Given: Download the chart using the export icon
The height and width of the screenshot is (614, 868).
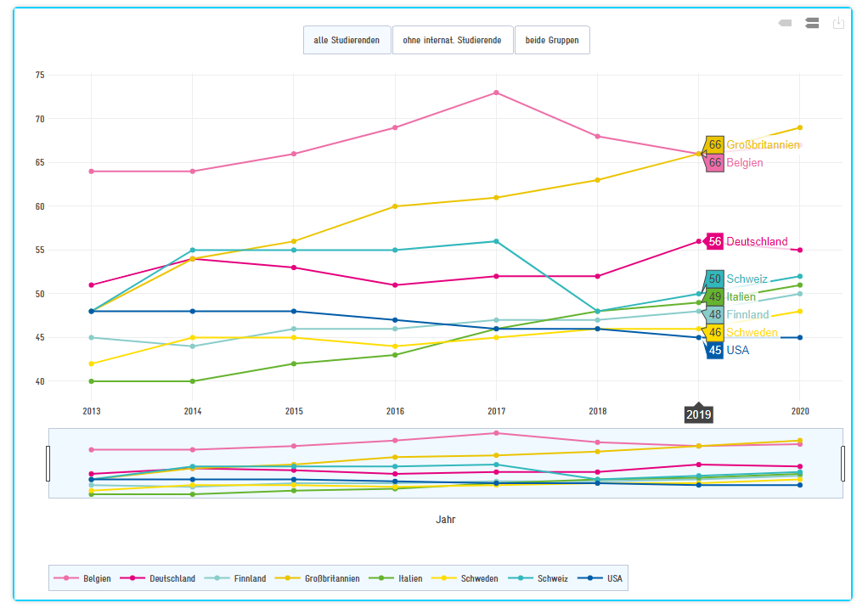Looking at the screenshot, I should [x=838, y=23].
